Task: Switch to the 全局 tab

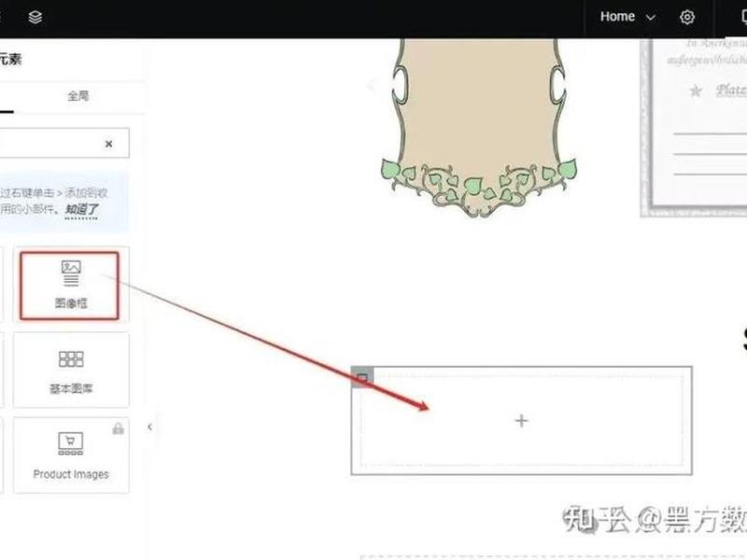Action: point(78,96)
